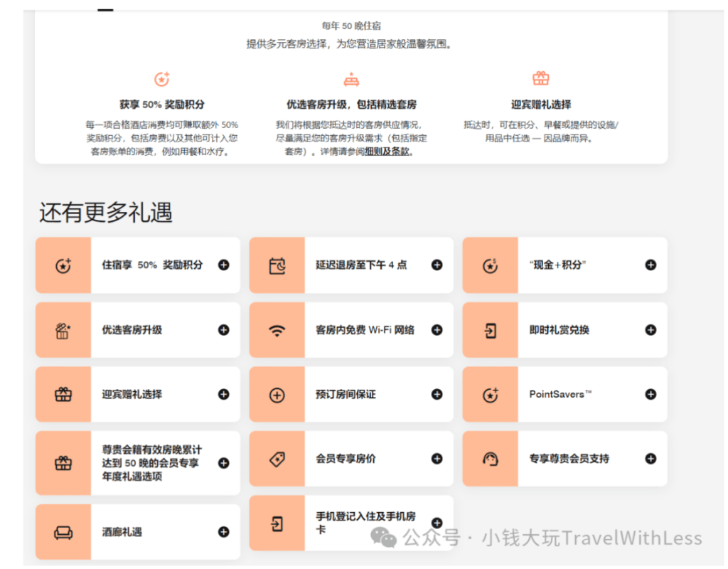Viewport: 728px width, 569px height.
Task: Click the 尊贵会籍有效房晚累计 annual gift tile text
Action: tap(151, 463)
